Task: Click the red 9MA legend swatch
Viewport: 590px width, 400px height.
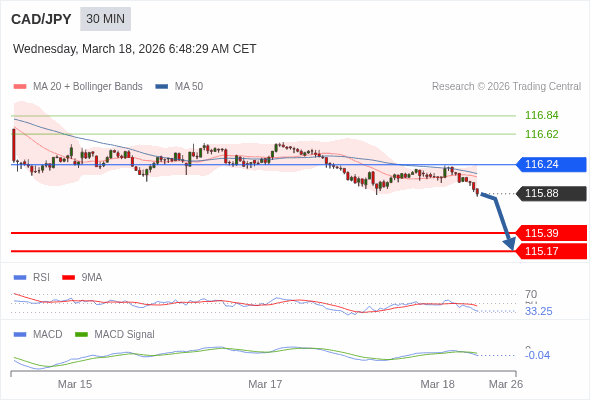Action: click(x=68, y=278)
